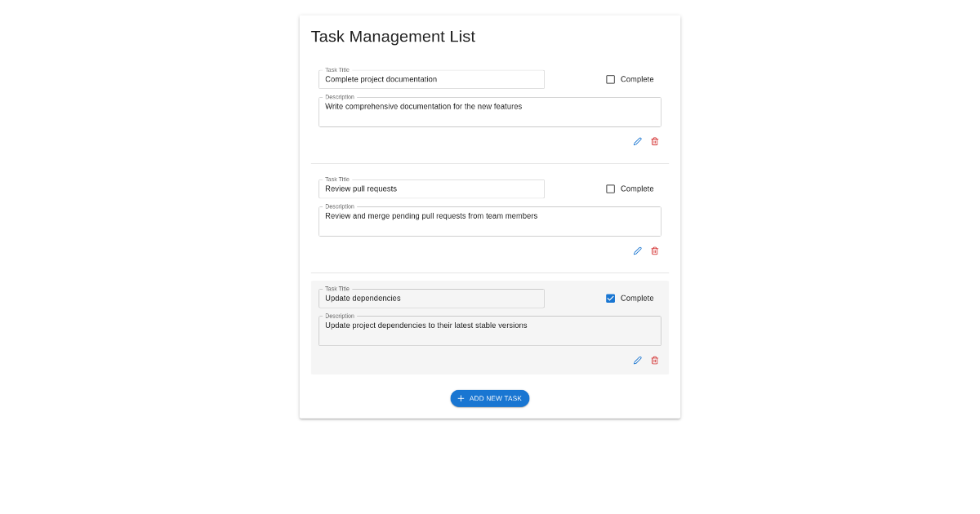The width and height of the screenshot is (980, 514).
Task: Focus the 'Complete project documentation' title field
Action: click(x=431, y=79)
